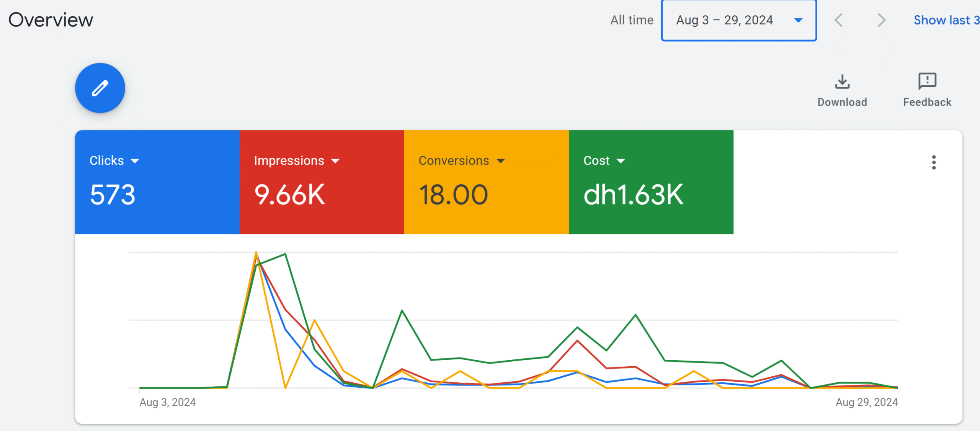
Task: Click the Show last 30 days link
Action: tap(946, 20)
